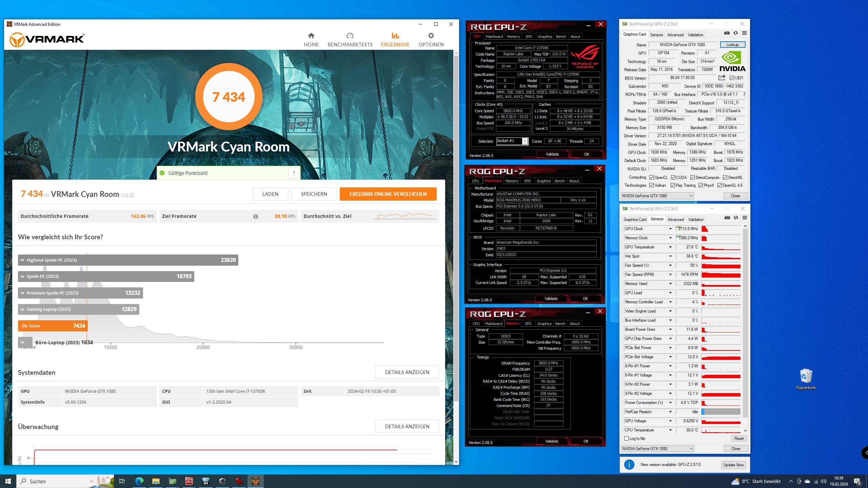Click DETAILS ANZEIGEN next to Systemdaten

pyautogui.click(x=407, y=372)
